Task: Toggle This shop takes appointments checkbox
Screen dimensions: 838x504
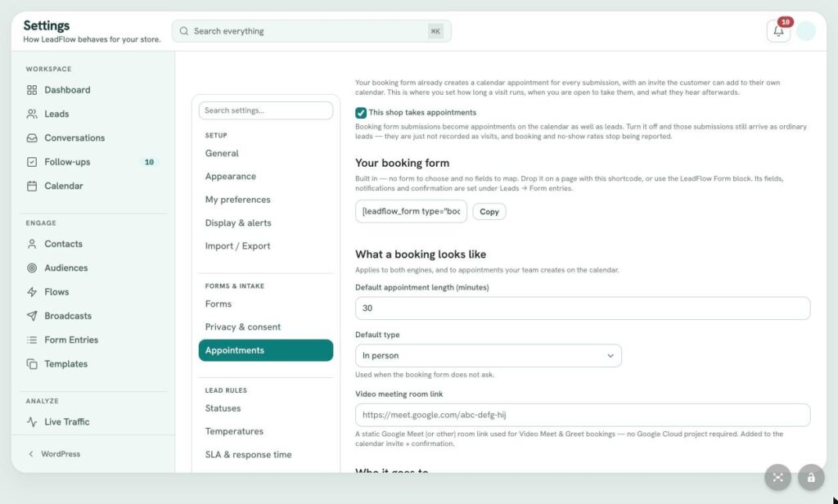Action: coord(361,113)
